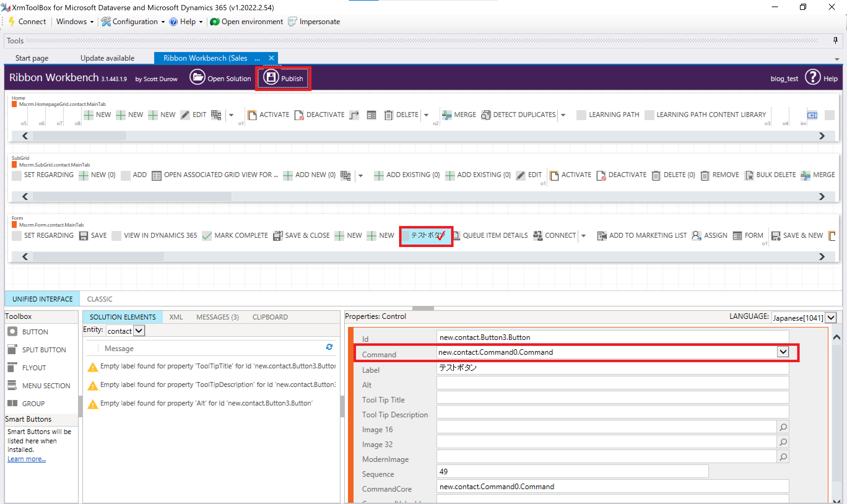The image size is (847, 504).
Task: Select LEARNING PATH in Home ribbon
Action: pyautogui.click(x=608, y=115)
